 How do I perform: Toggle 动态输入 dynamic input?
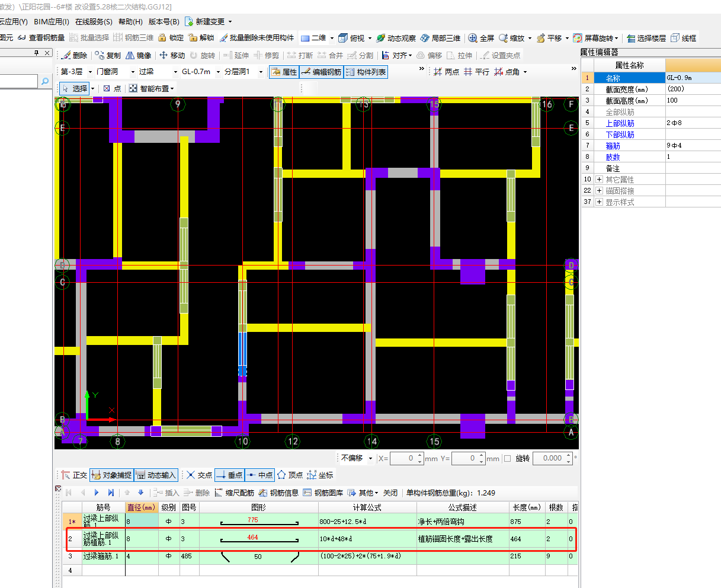coord(156,475)
